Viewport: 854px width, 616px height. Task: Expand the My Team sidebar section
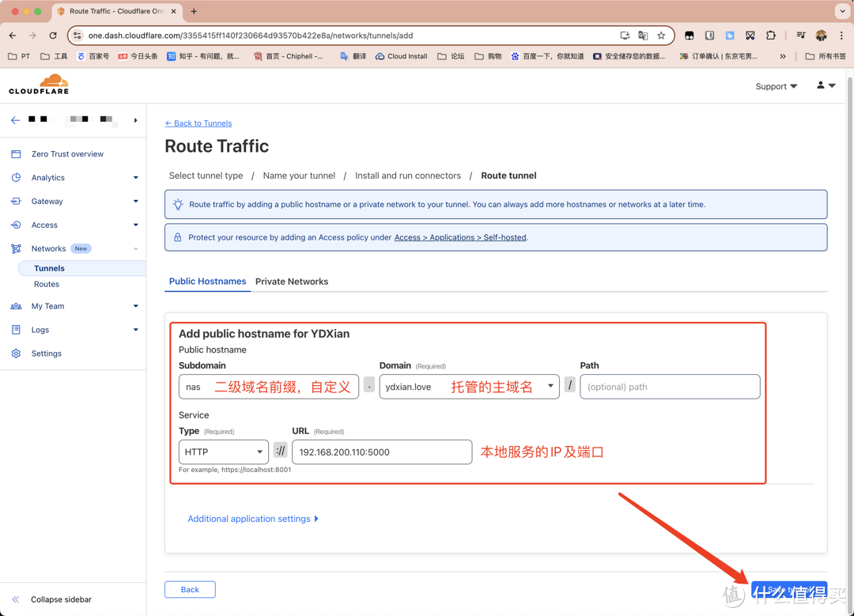136,306
